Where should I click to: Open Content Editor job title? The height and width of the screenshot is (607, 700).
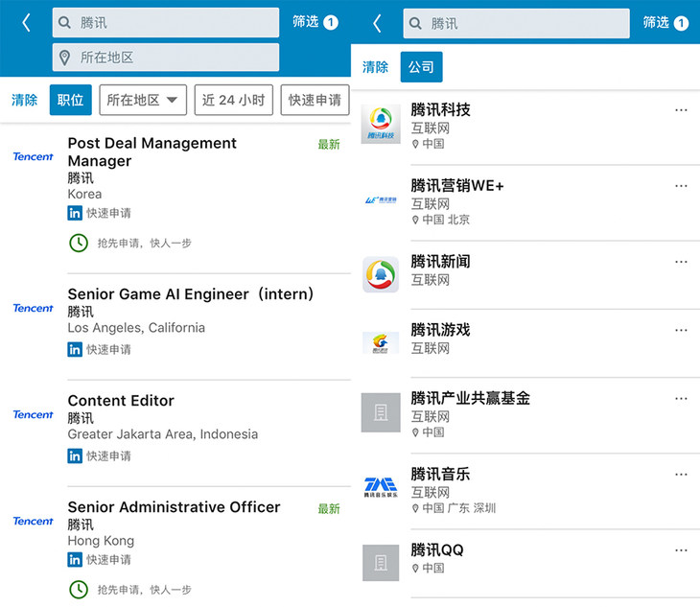[x=121, y=401]
